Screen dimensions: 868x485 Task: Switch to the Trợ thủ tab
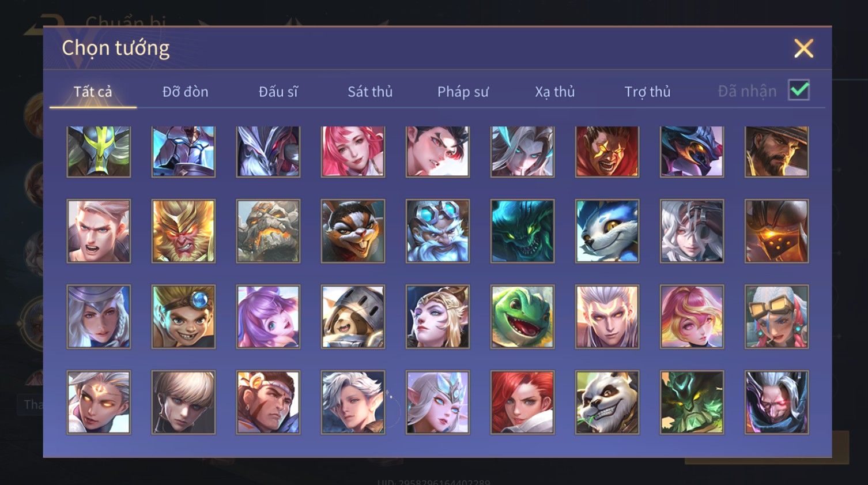point(647,92)
